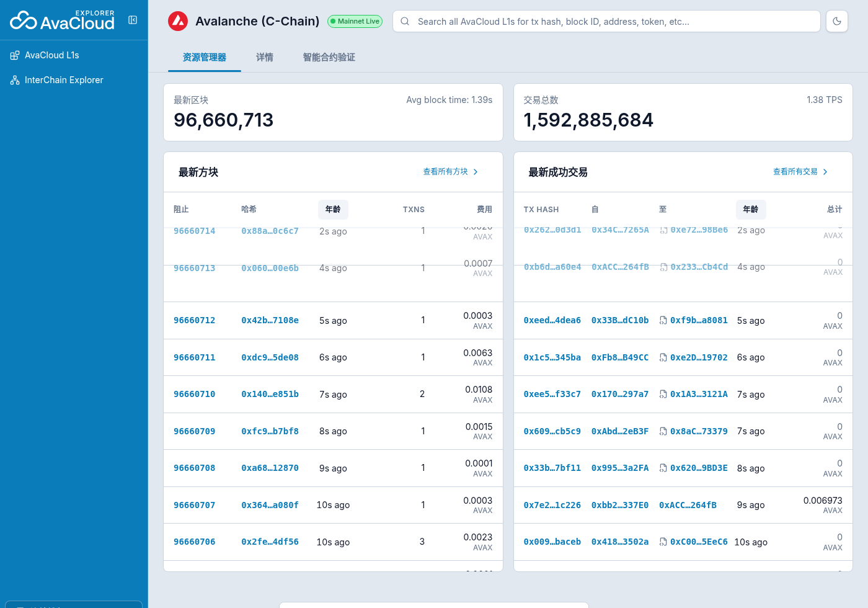This screenshot has width=868, height=608.
Task: Click the red Avalanche chain logo
Action: coord(178,21)
